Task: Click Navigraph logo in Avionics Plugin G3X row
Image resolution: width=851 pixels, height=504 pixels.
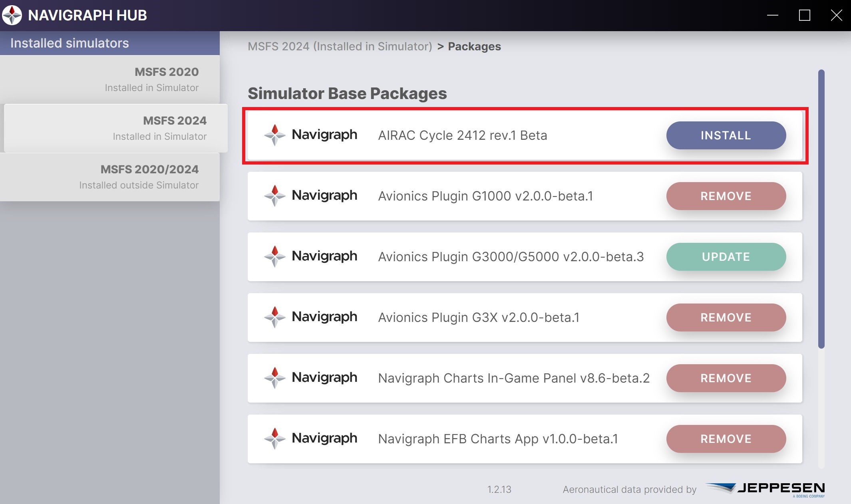Action: (310, 317)
